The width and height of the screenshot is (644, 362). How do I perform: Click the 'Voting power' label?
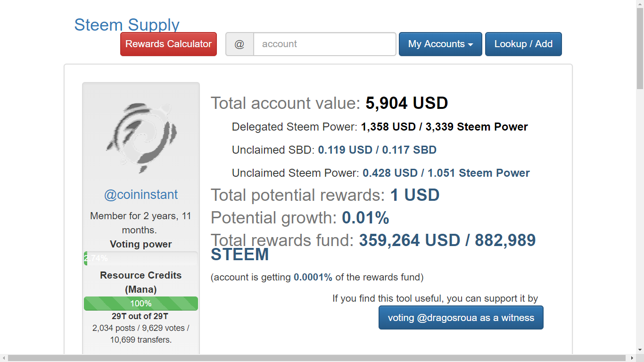(141, 244)
